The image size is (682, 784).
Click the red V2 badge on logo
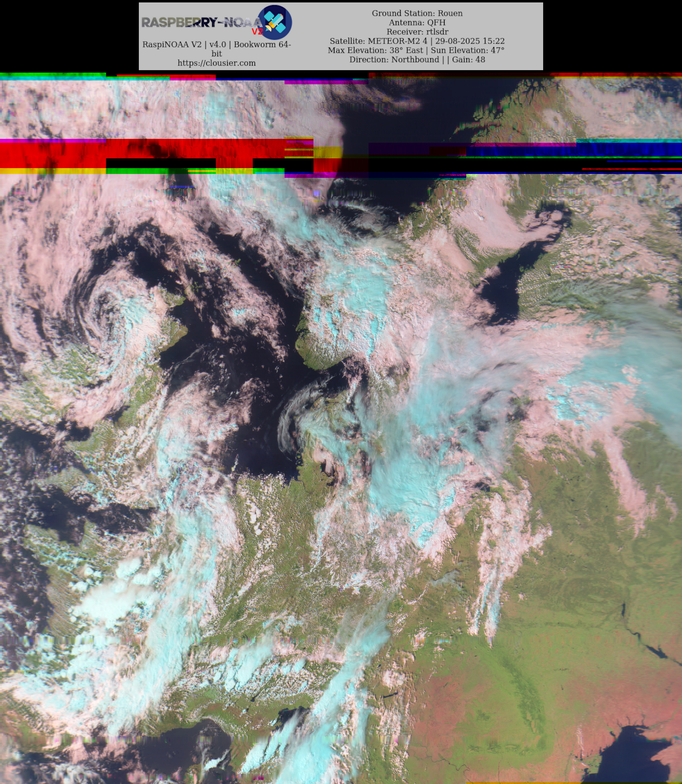tap(257, 32)
